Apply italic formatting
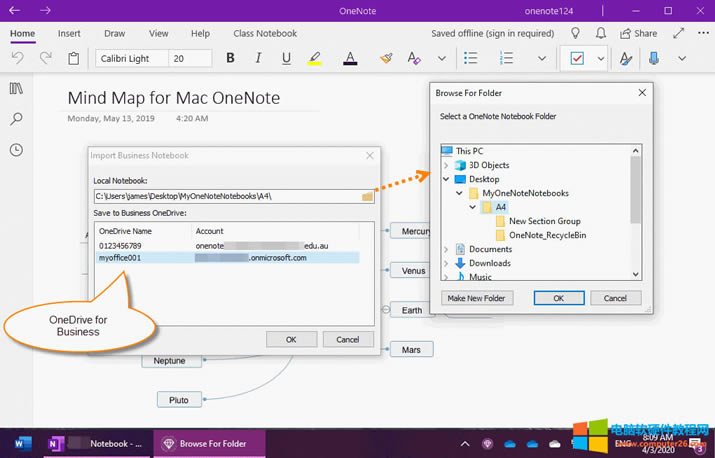Image resolution: width=715 pixels, height=458 pixels. coord(259,59)
